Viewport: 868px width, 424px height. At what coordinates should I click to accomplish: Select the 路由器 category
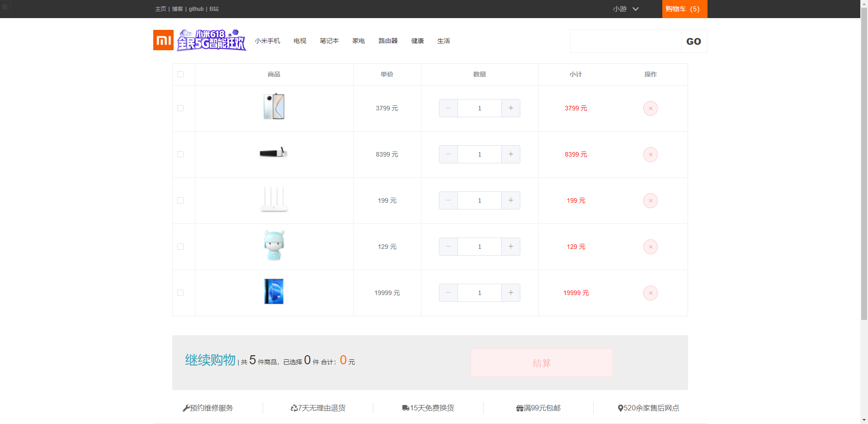(x=388, y=41)
